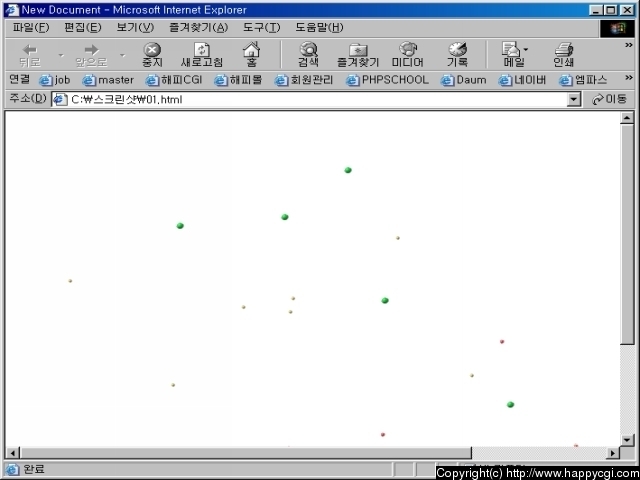Open the 도움말(H) menu
The height and width of the screenshot is (480, 640).
(319, 28)
